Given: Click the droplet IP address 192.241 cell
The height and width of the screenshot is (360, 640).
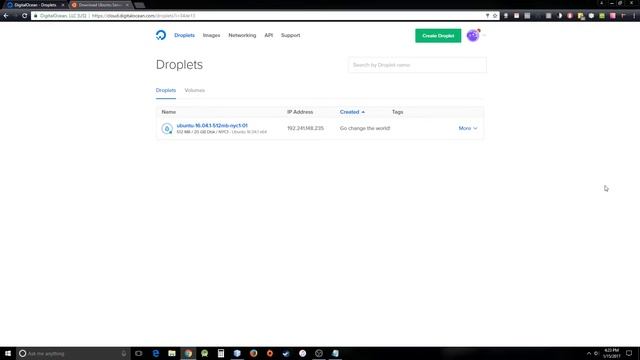Looking at the screenshot, I should tap(305, 128).
